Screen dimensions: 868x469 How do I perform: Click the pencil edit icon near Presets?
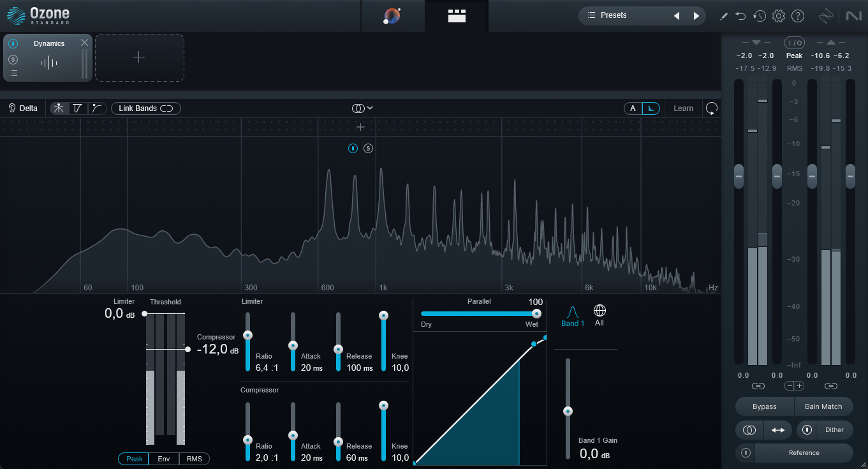click(723, 16)
